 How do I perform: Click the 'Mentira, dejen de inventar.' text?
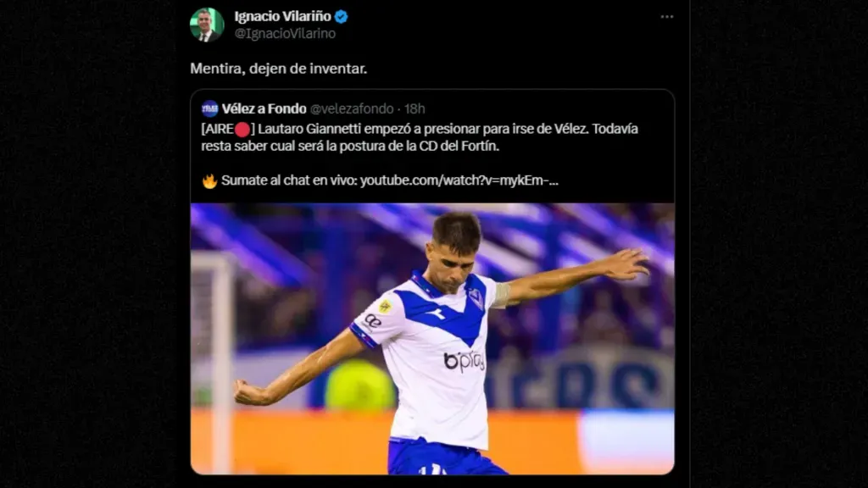pyautogui.click(x=278, y=69)
